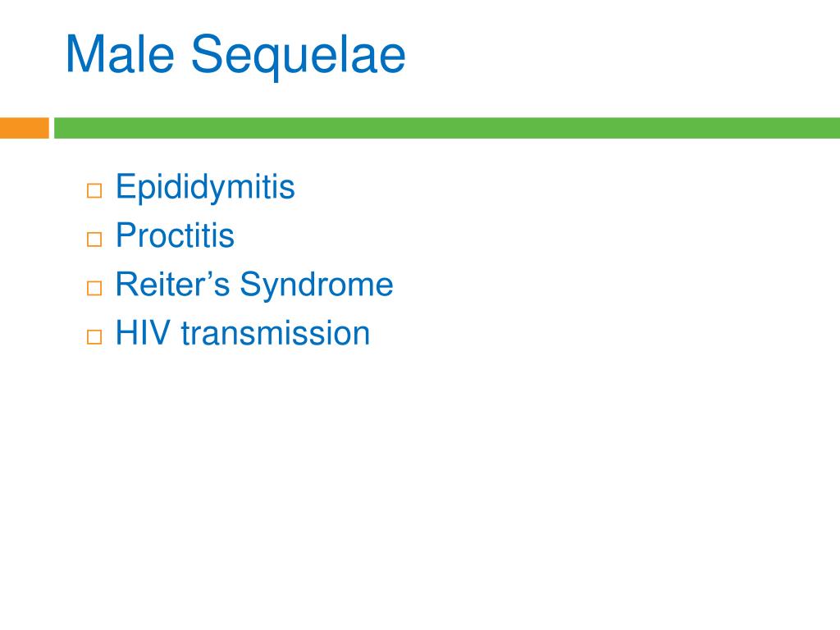Viewport: 840px width, 630px height.
Task: Select the "Reiter's Syndrome" bullet line
Action: 254,285
